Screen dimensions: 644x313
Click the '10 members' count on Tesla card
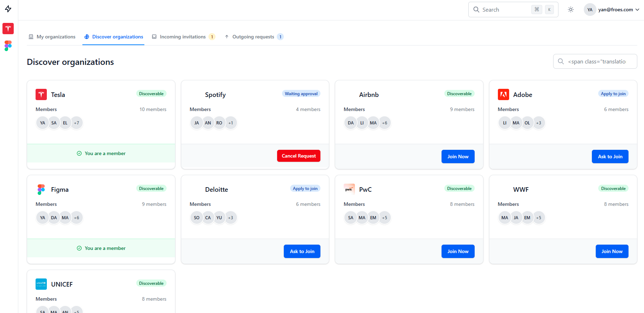pyautogui.click(x=153, y=109)
